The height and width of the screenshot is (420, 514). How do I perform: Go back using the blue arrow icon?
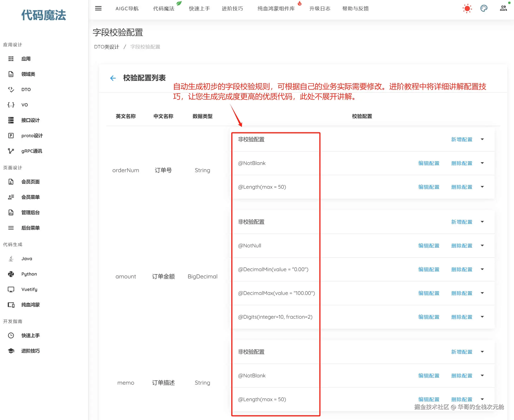[x=113, y=78]
